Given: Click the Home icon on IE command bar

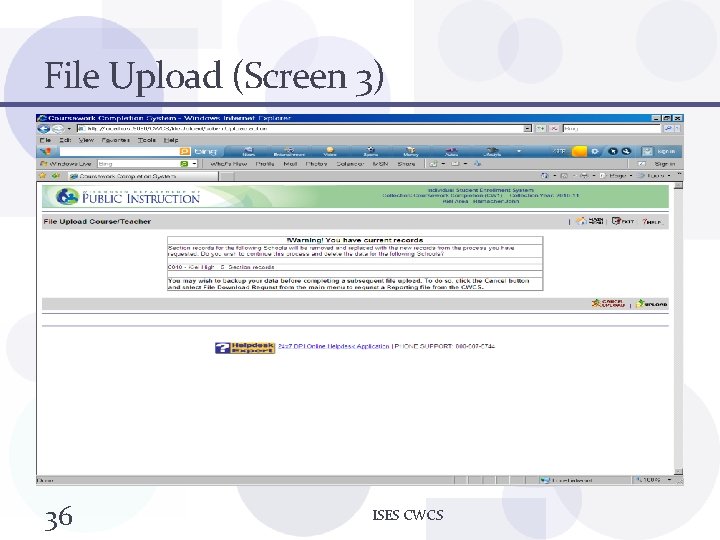Looking at the screenshot, I should point(545,175).
